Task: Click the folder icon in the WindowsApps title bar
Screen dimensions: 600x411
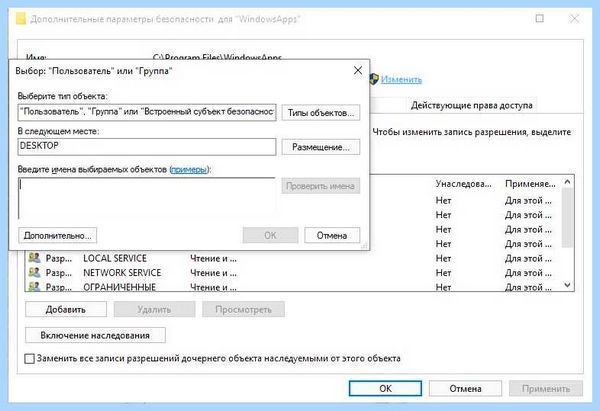Action: point(21,18)
